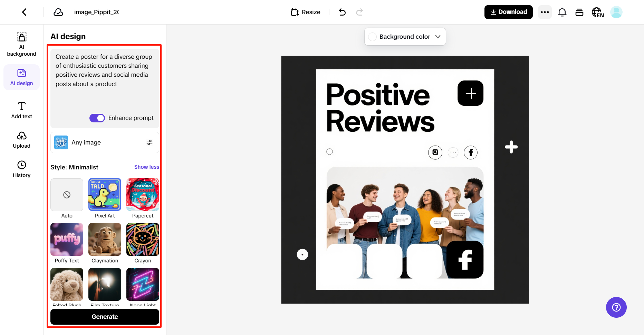The image size is (644, 335).
Task: Click the file name image_Pippit field
Action: click(x=97, y=12)
